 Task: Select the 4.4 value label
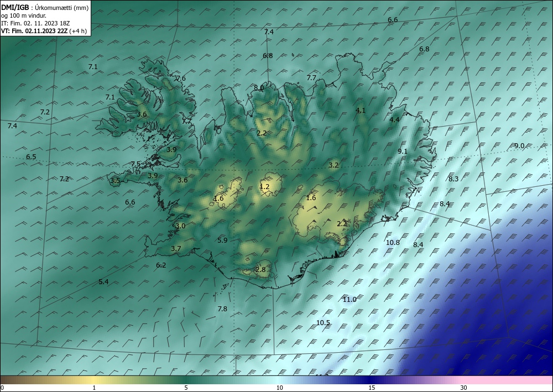point(394,120)
